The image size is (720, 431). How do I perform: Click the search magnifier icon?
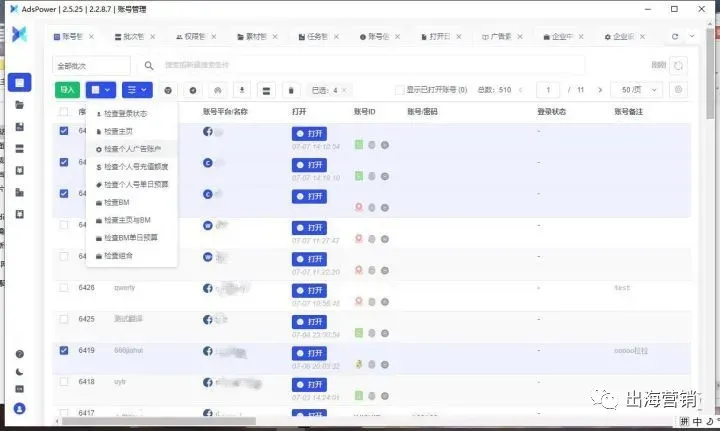point(149,66)
